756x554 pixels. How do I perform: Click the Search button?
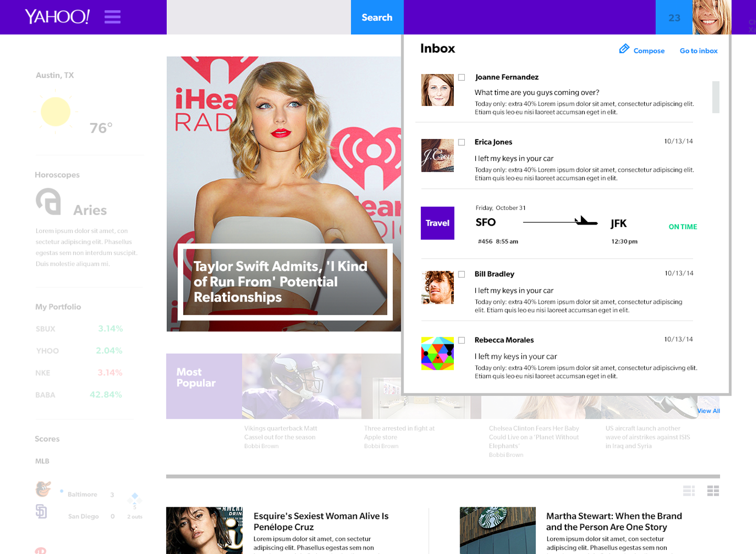click(377, 17)
